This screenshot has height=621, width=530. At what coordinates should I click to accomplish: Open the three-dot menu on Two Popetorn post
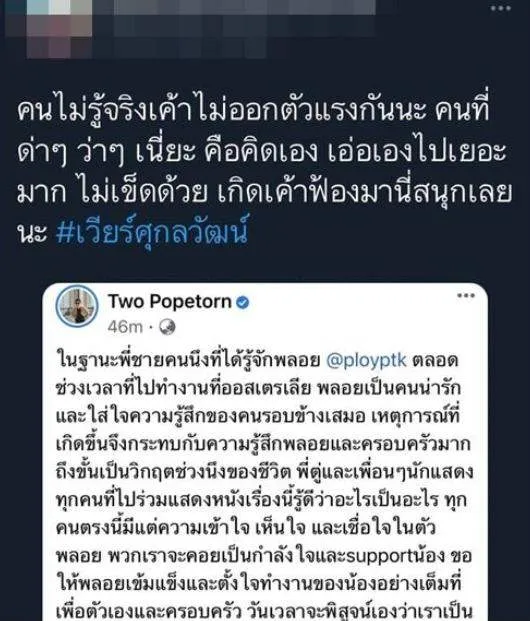(x=466, y=295)
